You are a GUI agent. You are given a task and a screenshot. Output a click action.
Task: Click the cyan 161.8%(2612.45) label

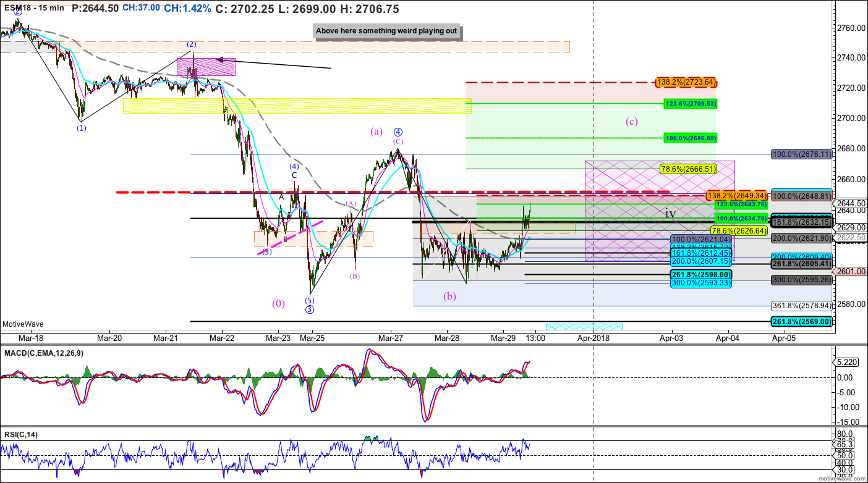pyautogui.click(x=702, y=253)
